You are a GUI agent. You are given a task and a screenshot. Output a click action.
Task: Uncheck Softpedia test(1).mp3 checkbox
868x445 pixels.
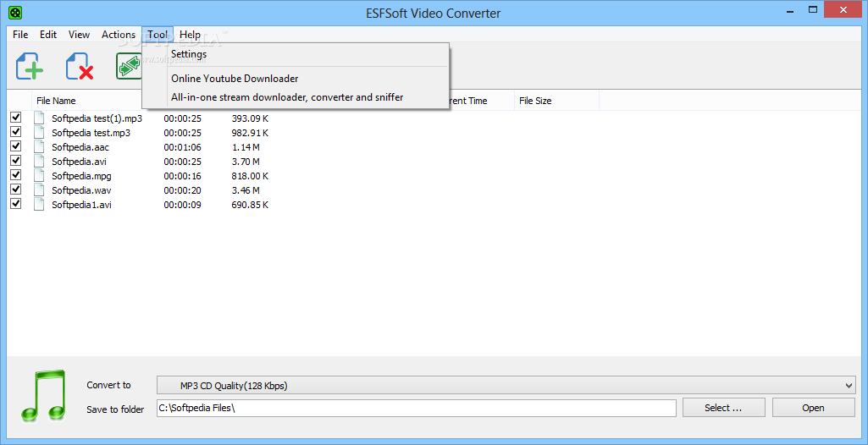[16, 118]
